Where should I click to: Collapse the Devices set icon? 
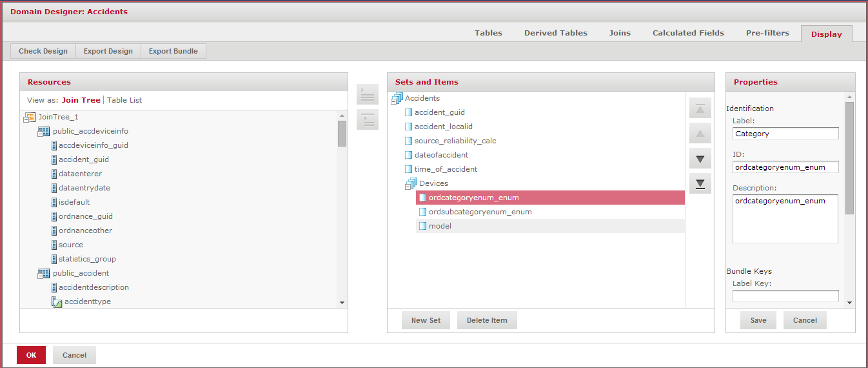click(x=410, y=184)
